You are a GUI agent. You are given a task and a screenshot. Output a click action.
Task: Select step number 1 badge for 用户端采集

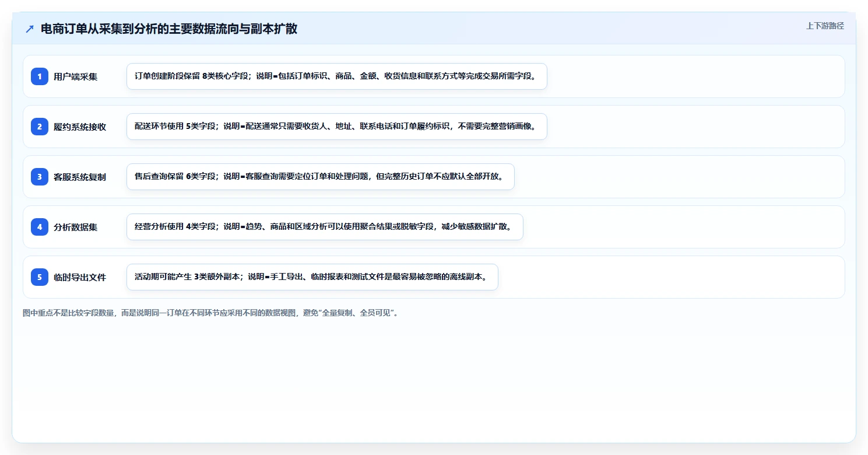point(40,76)
